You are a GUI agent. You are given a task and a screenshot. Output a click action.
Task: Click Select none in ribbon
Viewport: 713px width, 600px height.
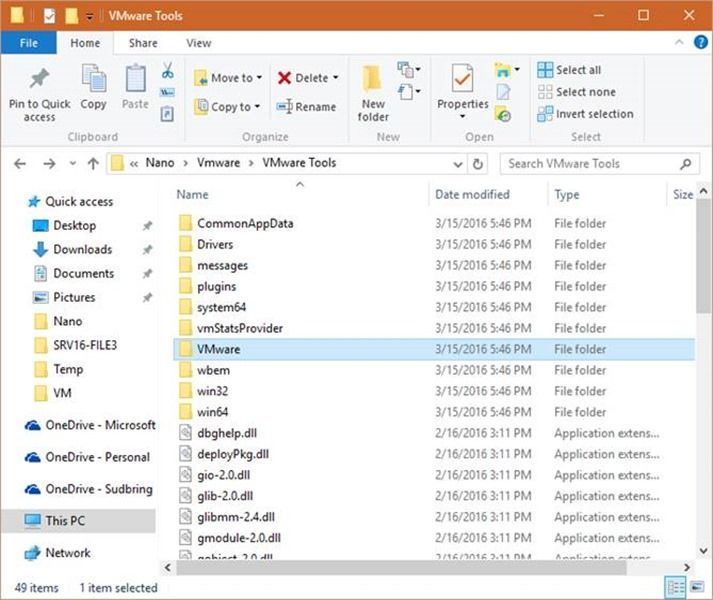pos(577,92)
